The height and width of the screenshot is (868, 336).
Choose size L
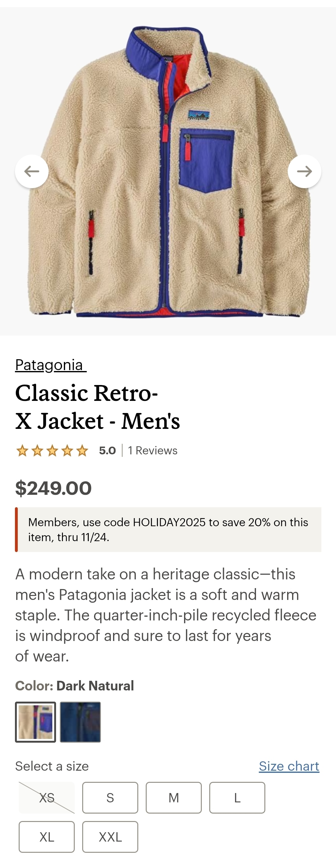pos(237,798)
